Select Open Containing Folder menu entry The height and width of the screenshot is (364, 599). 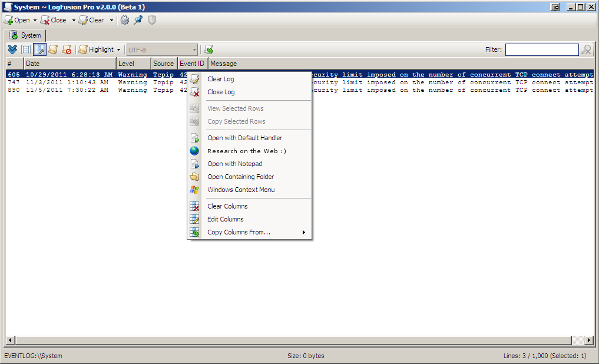pyautogui.click(x=240, y=177)
